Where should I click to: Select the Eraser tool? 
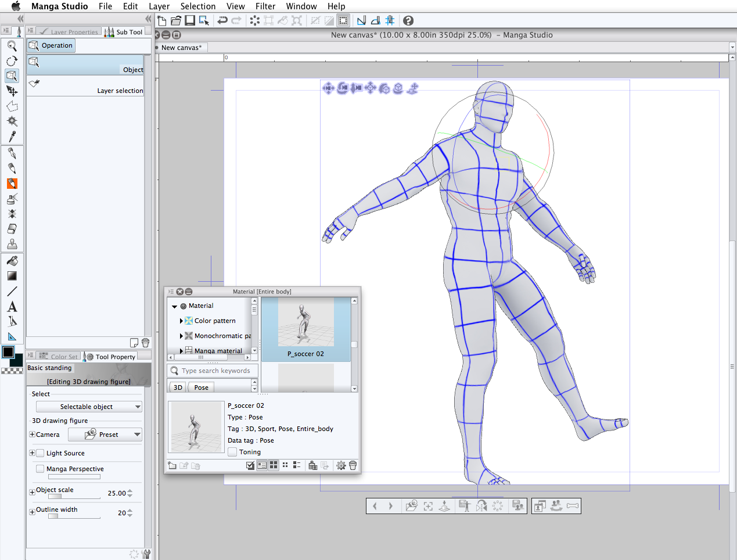coord(12,229)
